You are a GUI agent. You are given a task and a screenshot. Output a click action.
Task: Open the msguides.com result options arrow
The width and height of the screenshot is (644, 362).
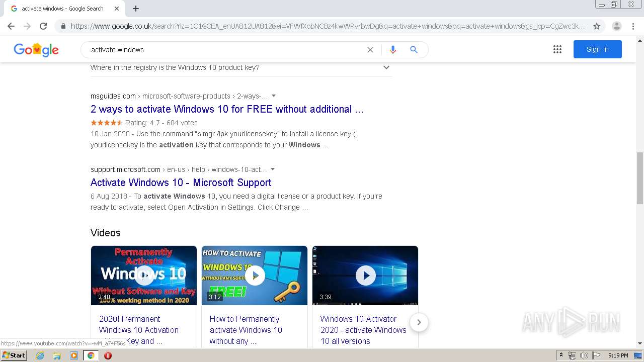[274, 96]
